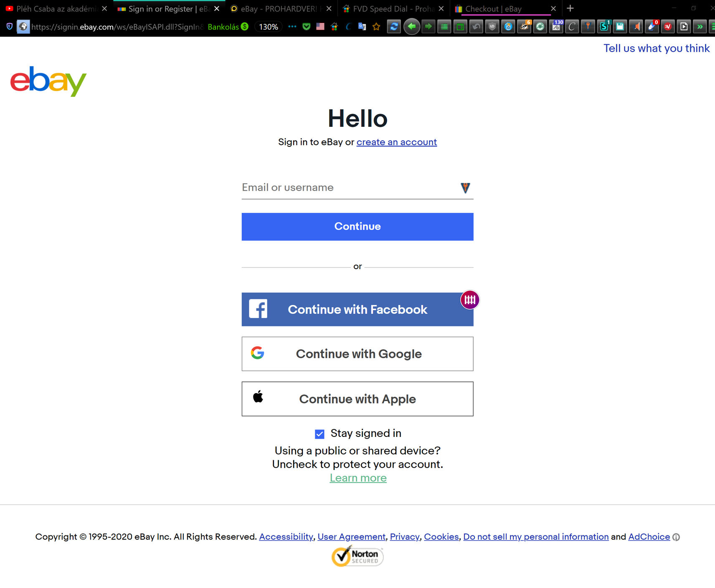Click the URL address bar
Viewport: 715px width, 588px height.
tap(117, 27)
